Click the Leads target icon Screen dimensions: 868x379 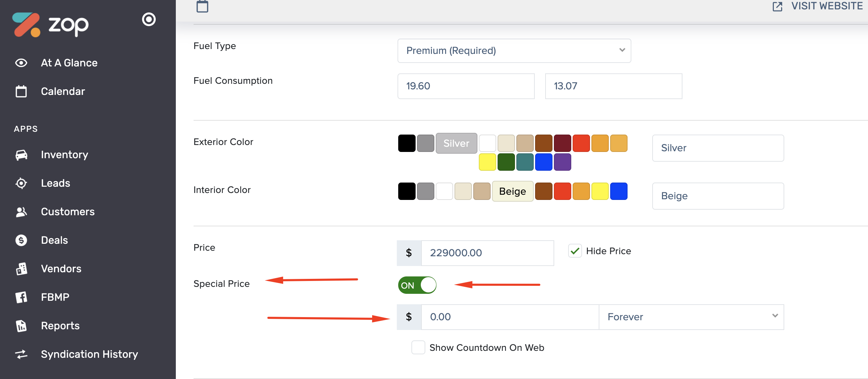point(21,183)
